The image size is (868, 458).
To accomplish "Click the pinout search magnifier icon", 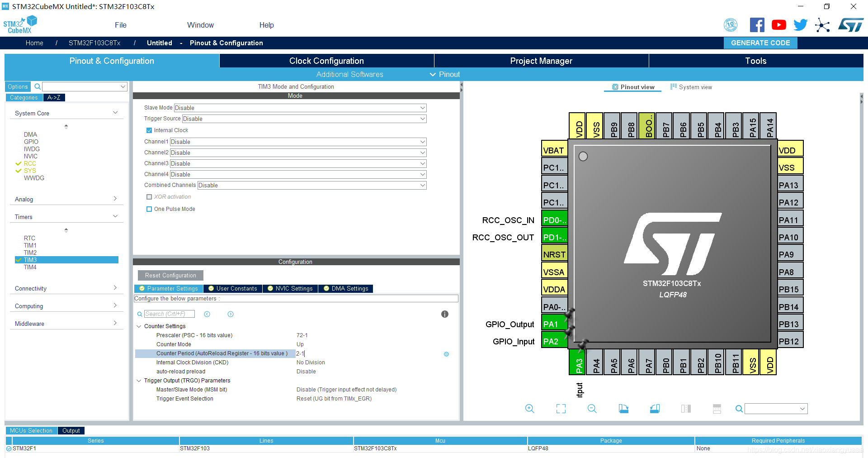I will [739, 409].
